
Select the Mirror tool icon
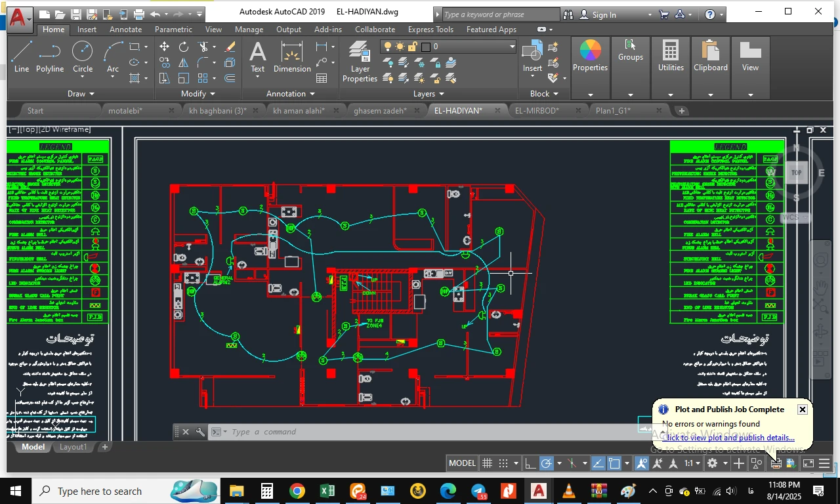[x=184, y=63]
